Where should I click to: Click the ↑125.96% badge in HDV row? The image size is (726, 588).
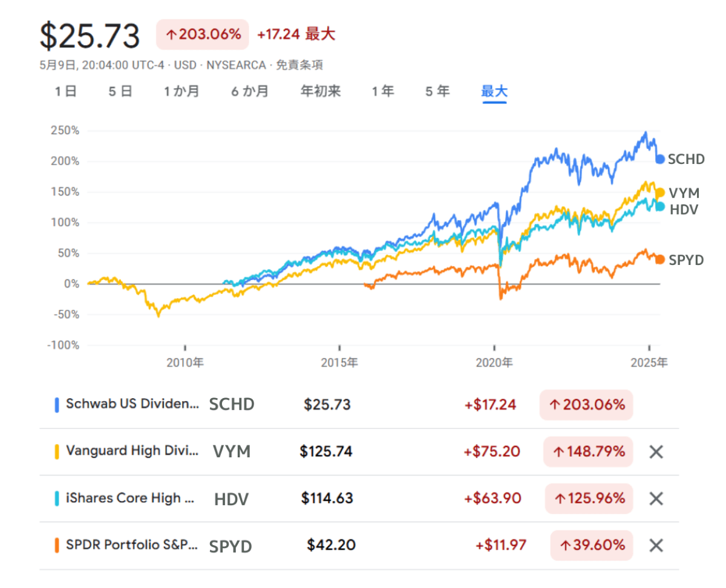click(589, 498)
